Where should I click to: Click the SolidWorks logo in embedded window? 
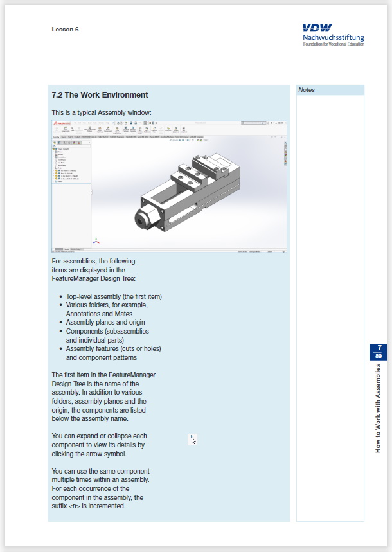point(62,122)
